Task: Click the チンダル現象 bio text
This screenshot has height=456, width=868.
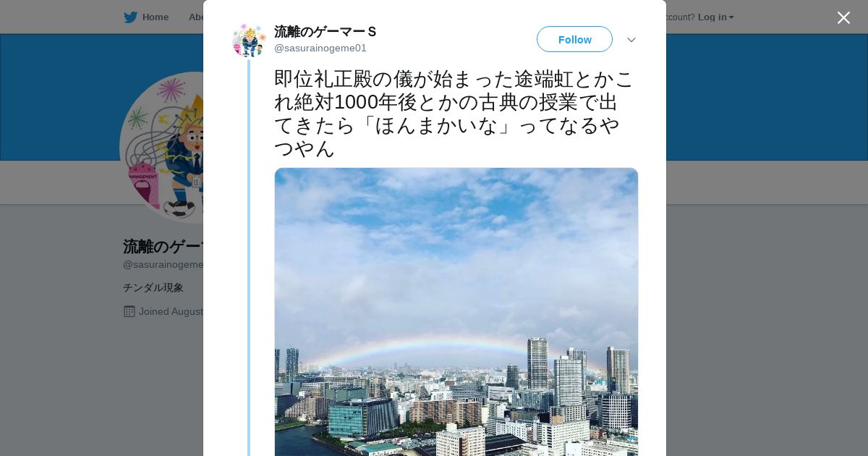Action: (x=153, y=287)
